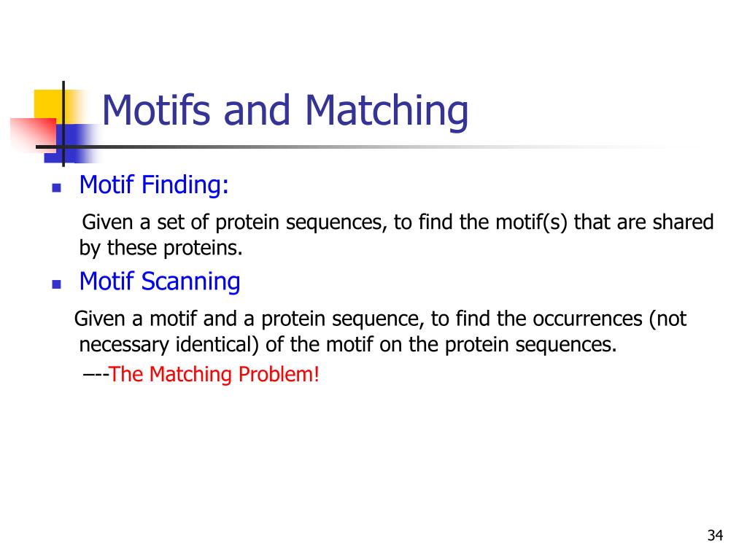Click the dashes before The Matching Problem
Image resolution: width=747 pixels, height=560 pixels.
click(96, 375)
